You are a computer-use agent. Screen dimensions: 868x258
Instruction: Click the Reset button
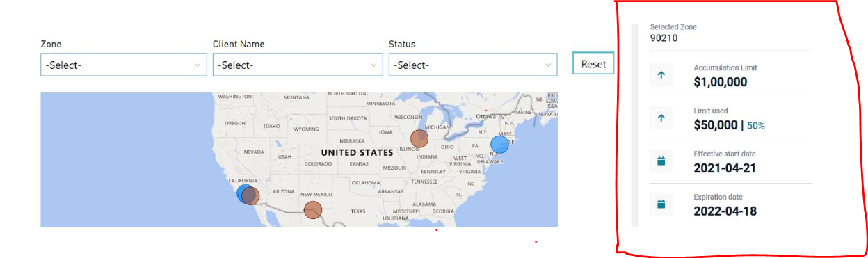tap(593, 64)
